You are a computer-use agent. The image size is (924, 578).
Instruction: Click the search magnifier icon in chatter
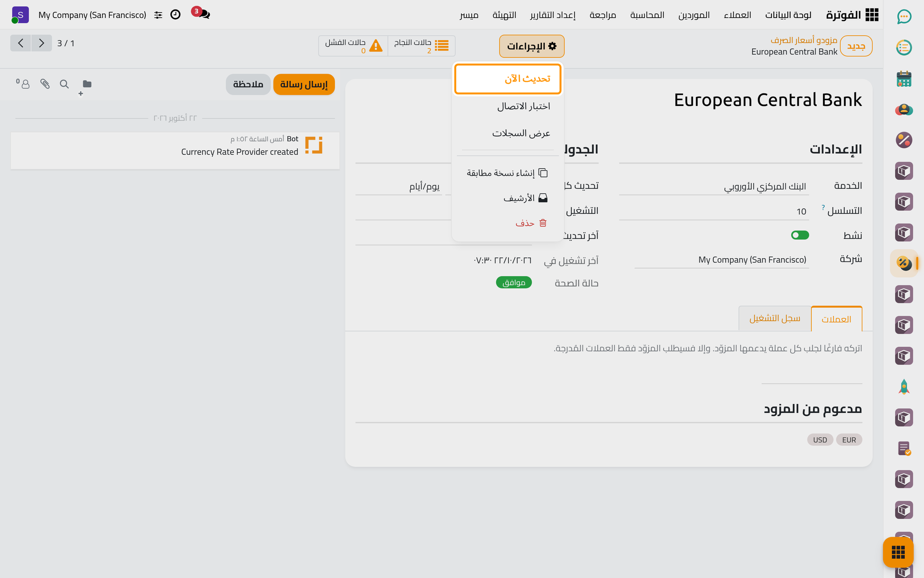(64, 84)
